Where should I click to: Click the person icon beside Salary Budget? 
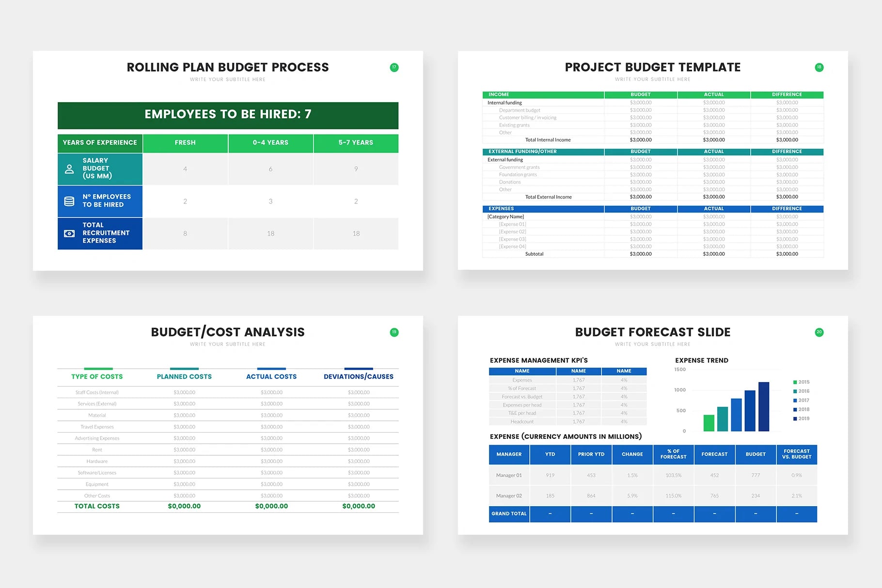tap(69, 169)
